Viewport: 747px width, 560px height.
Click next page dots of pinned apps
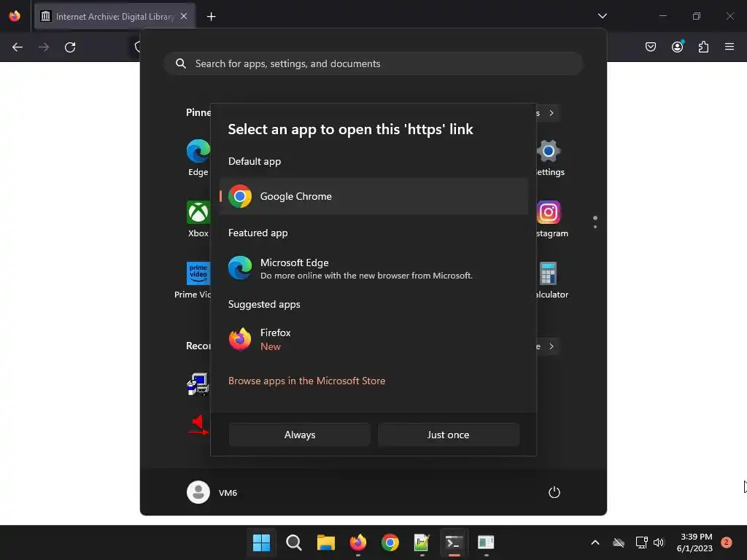(x=595, y=227)
